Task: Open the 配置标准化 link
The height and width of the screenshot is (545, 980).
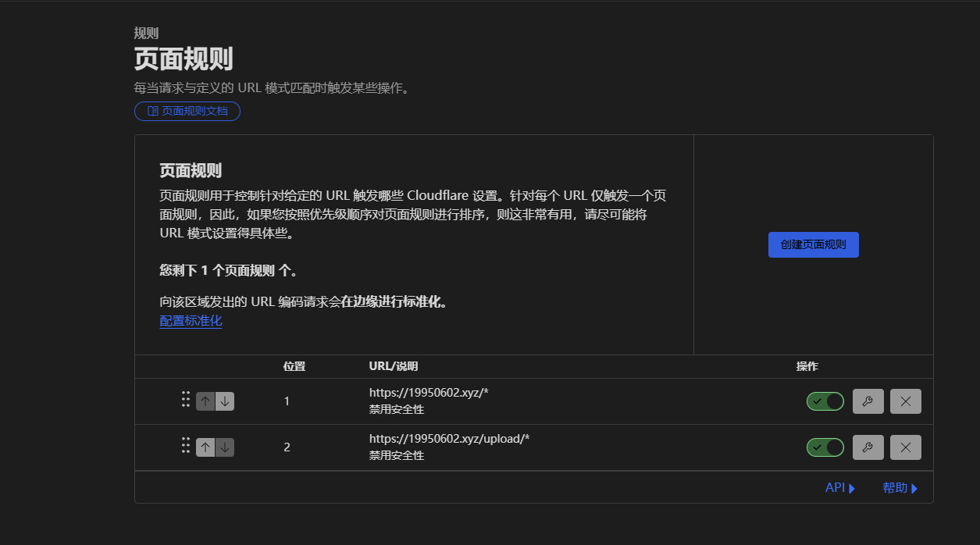Action: click(191, 321)
